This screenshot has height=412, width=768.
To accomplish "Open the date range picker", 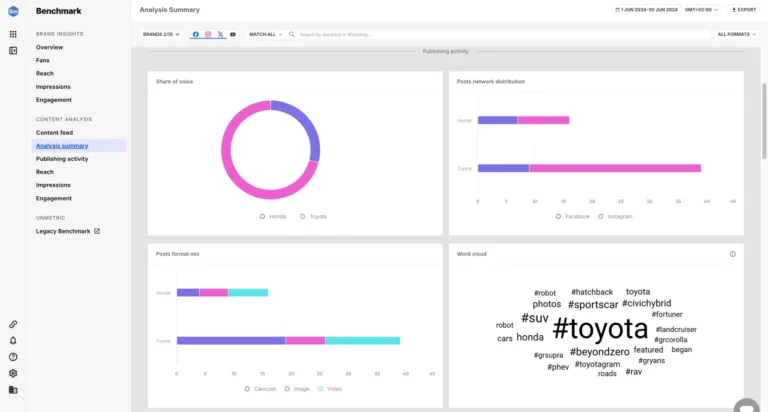I will pos(647,10).
